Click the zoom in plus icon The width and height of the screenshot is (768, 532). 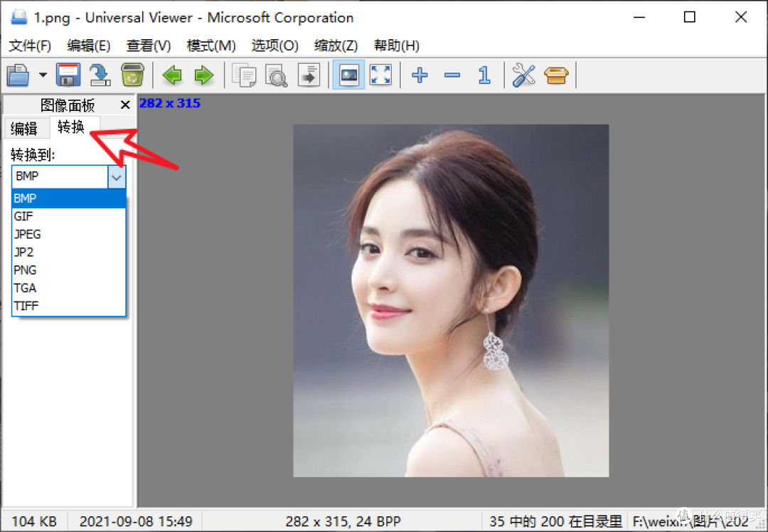pyautogui.click(x=420, y=75)
